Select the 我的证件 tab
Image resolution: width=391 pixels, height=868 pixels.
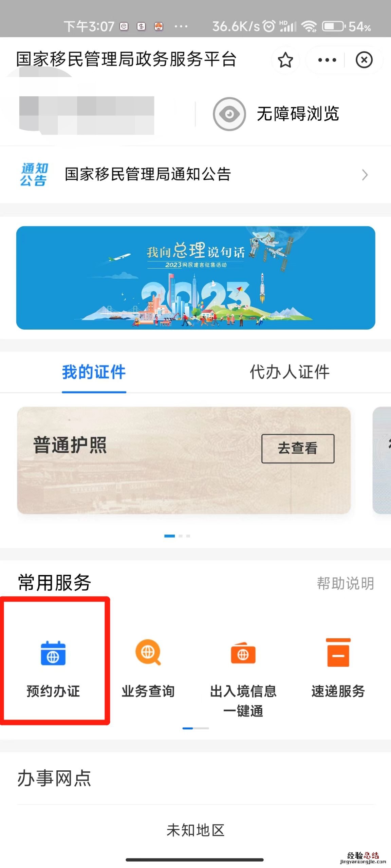(94, 372)
